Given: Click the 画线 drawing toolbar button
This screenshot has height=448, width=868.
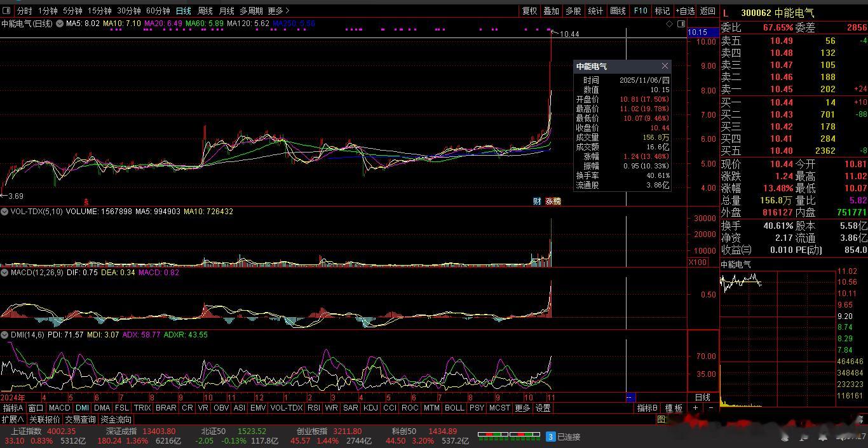Looking at the screenshot, I should tap(618, 11).
